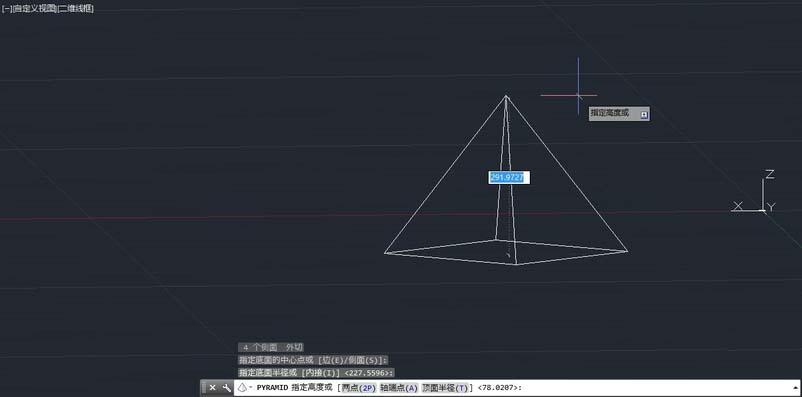The image size is (802, 397).
Task: Grab the command line drag handle grip
Action: coord(203,388)
